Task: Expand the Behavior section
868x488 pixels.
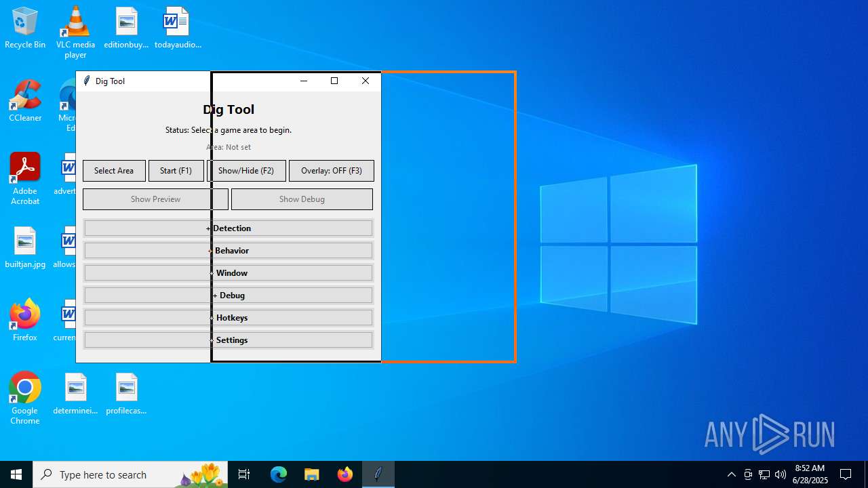Action: 228,251
